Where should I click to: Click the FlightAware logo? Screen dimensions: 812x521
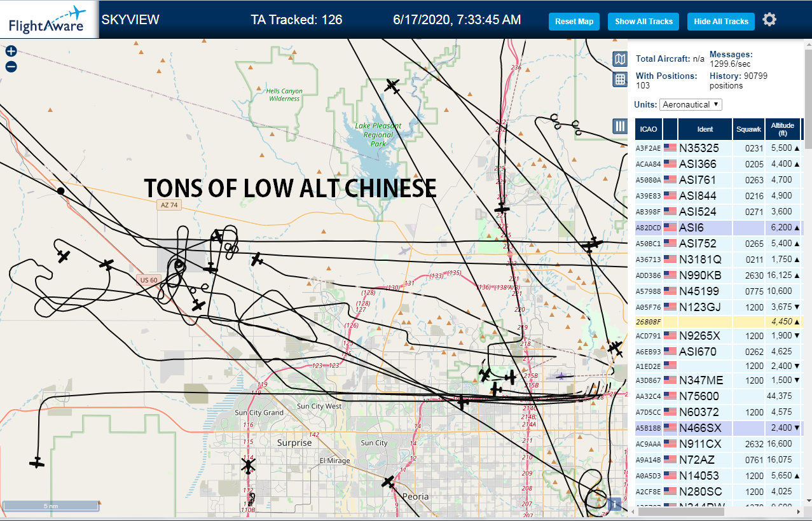pos(48,19)
